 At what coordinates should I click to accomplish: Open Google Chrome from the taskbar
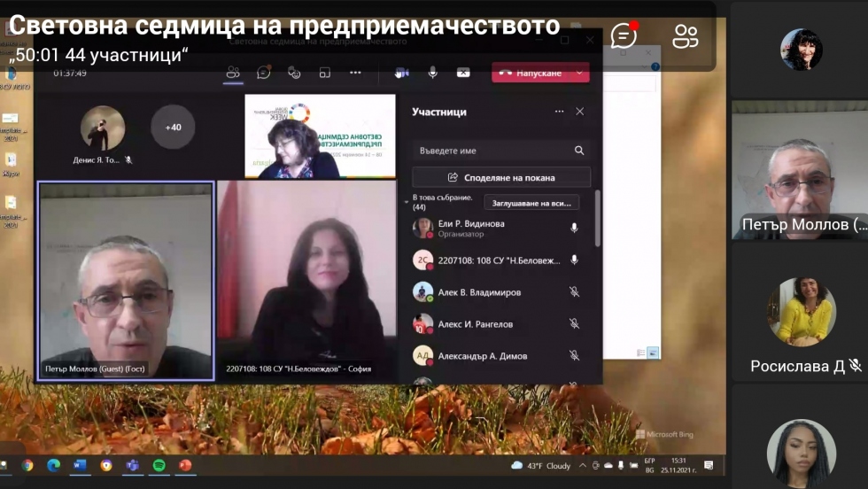tap(27, 466)
